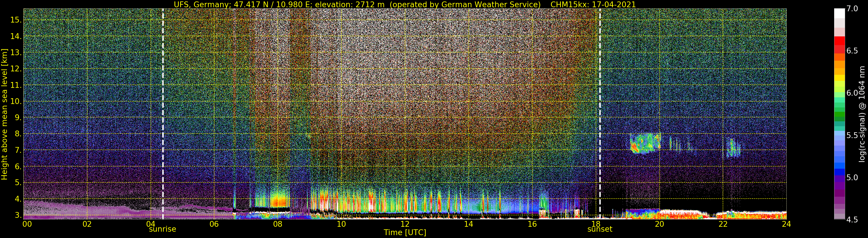Viewport: 868px width, 238px height.
Task: Click the height tick label '5.'
Action: (x=18, y=183)
